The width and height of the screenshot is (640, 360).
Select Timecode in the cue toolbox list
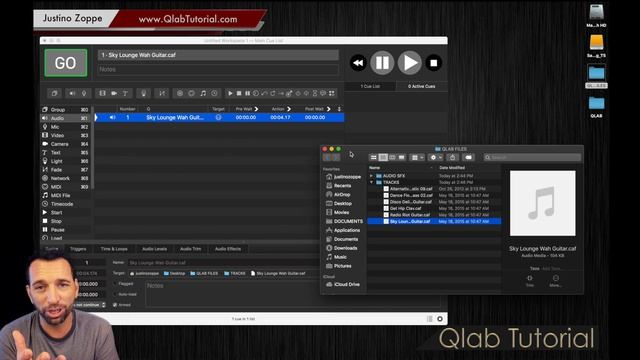[x=65, y=204]
